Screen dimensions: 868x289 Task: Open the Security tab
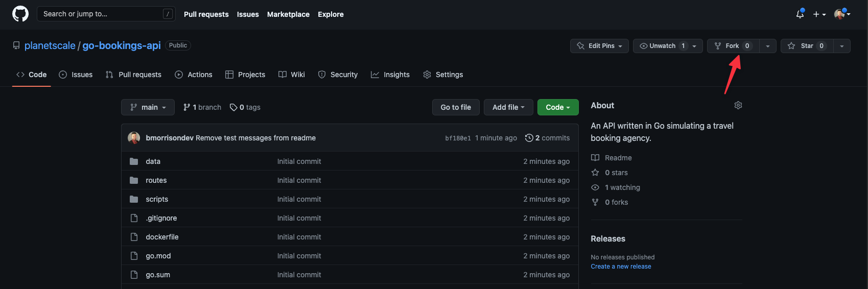tap(338, 75)
